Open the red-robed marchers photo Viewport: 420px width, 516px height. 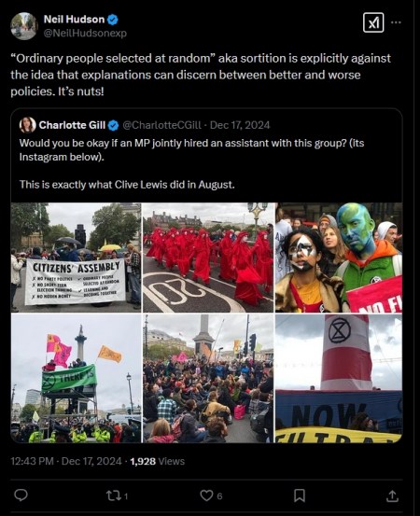pos(208,258)
